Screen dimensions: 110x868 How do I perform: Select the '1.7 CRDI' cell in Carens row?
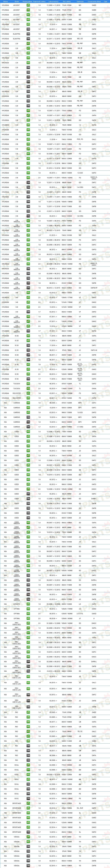tap(80, 427)
